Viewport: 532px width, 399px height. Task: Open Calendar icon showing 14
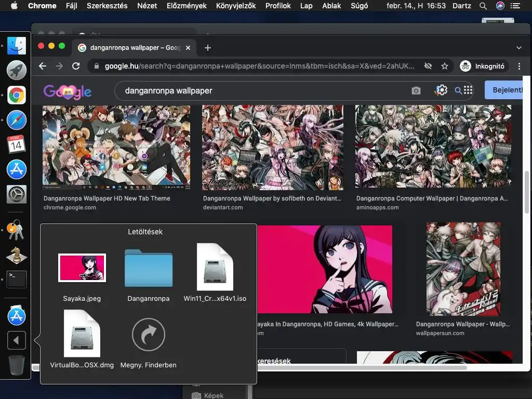pos(16,144)
